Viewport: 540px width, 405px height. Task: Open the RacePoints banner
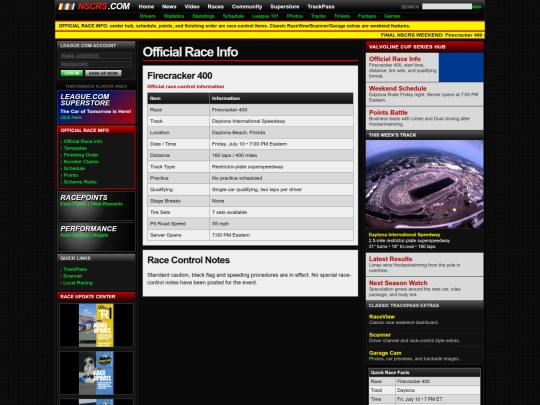[x=96, y=206]
